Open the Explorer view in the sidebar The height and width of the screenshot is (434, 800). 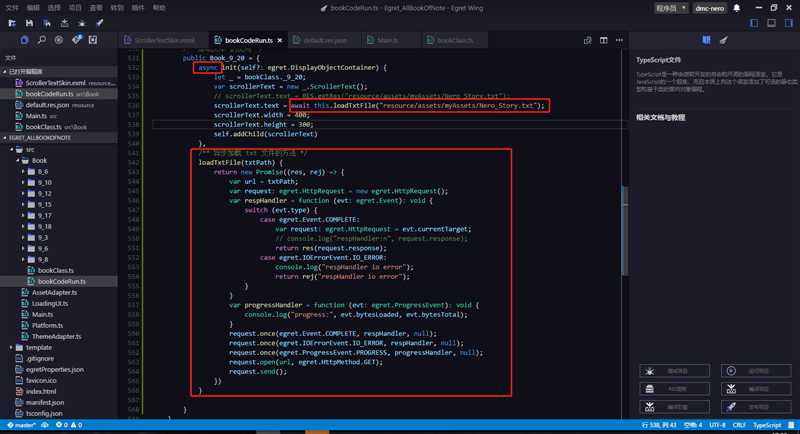point(24,40)
